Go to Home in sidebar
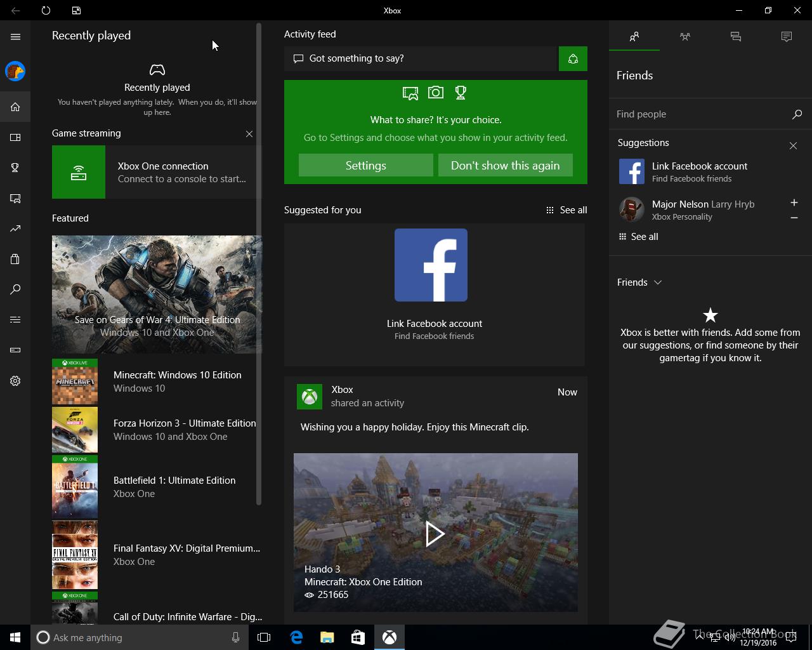This screenshot has height=650, width=812. click(15, 107)
